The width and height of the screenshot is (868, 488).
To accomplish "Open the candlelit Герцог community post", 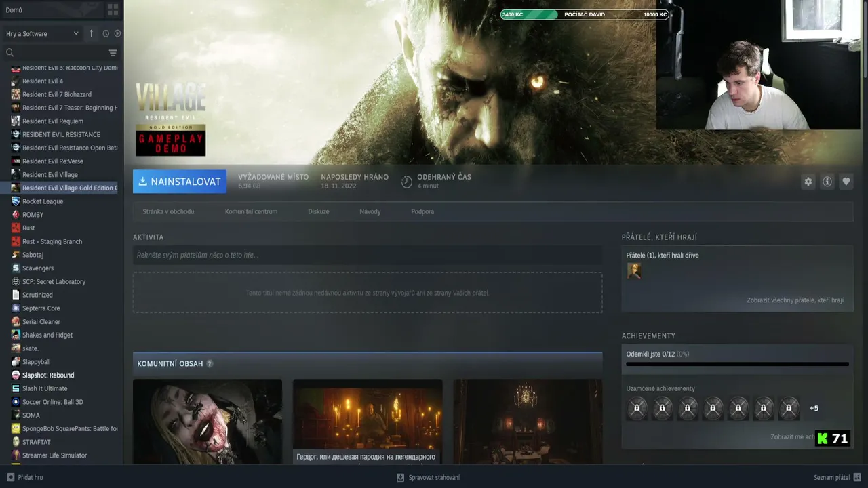I will click(368, 422).
